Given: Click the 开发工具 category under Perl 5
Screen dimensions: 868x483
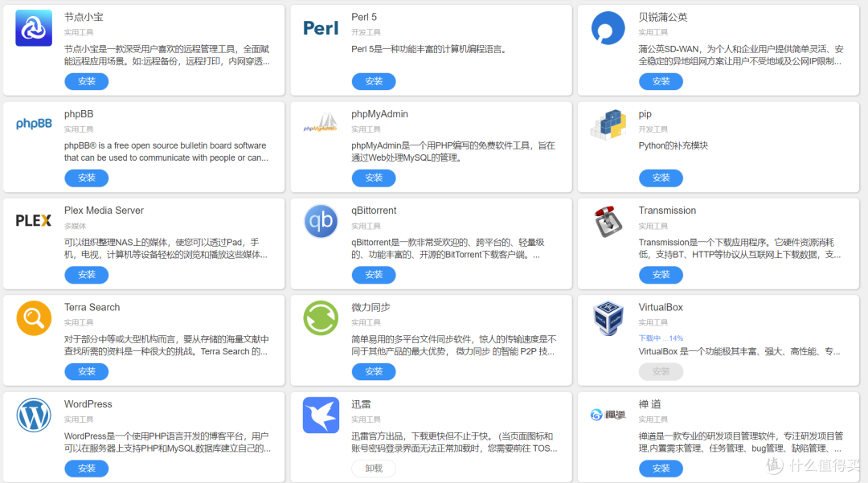Looking at the screenshot, I should point(366,32).
